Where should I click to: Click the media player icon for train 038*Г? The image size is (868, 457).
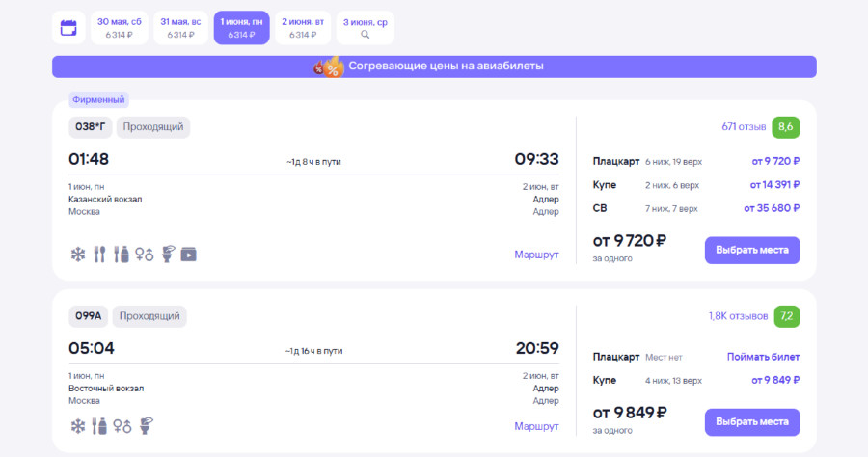click(189, 255)
